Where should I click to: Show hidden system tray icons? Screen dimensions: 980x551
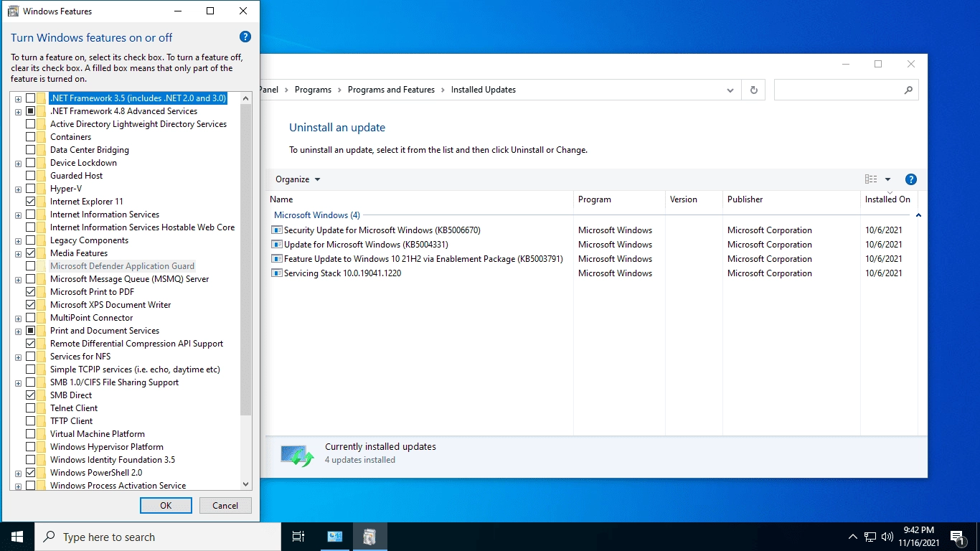tap(852, 537)
